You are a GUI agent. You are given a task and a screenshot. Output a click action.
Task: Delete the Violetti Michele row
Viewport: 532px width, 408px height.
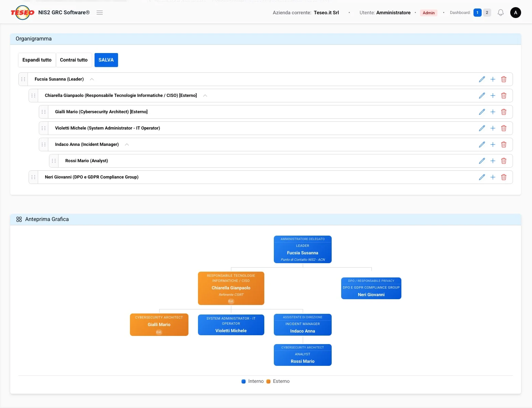click(x=504, y=128)
